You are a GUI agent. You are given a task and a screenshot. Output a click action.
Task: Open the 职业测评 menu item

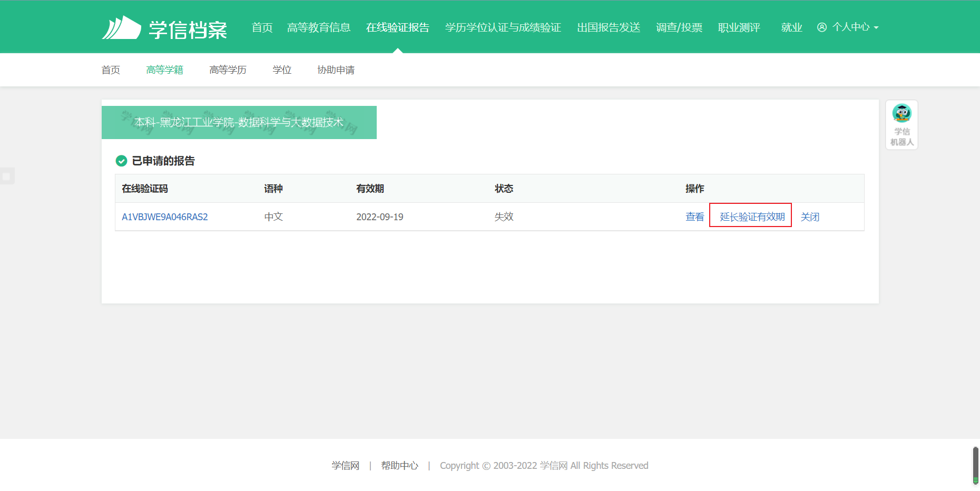tap(739, 27)
